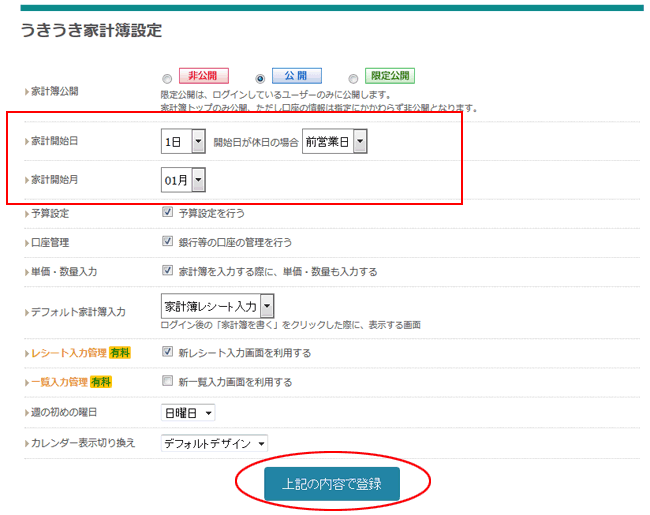Select the 公開 radio button
650x515 pixels.
click(x=260, y=78)
